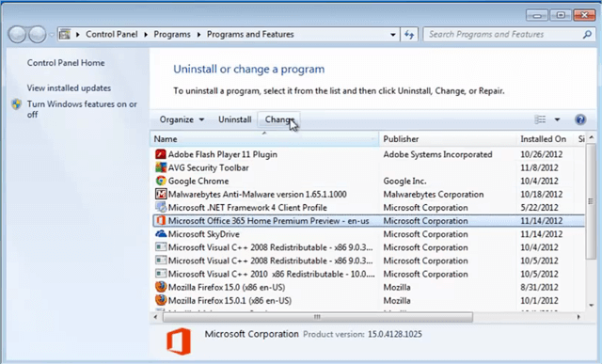Viewport: 602px width, 364px height.
Task: Click Programs in the breadcrumb
Action: point(172,34)
